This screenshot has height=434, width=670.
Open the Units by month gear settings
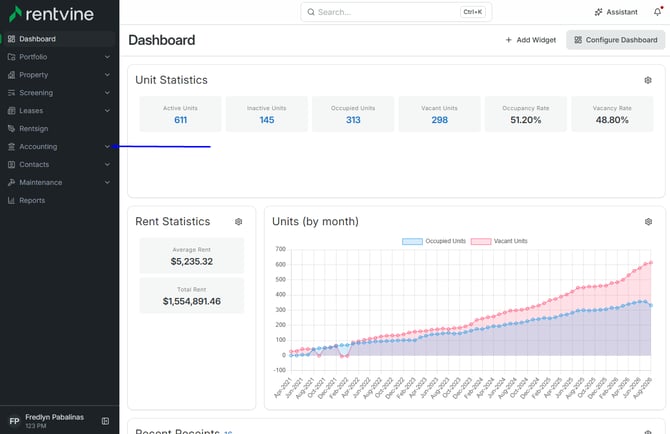(x=648, y=221)
